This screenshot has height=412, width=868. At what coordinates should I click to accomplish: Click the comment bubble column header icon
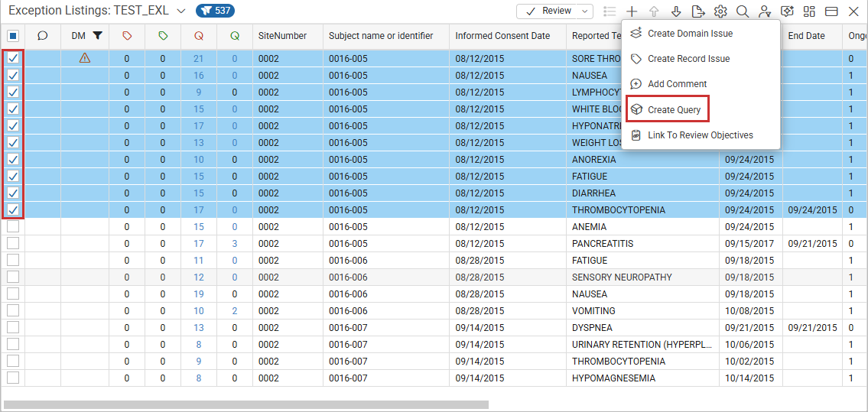tap(43, 35)
